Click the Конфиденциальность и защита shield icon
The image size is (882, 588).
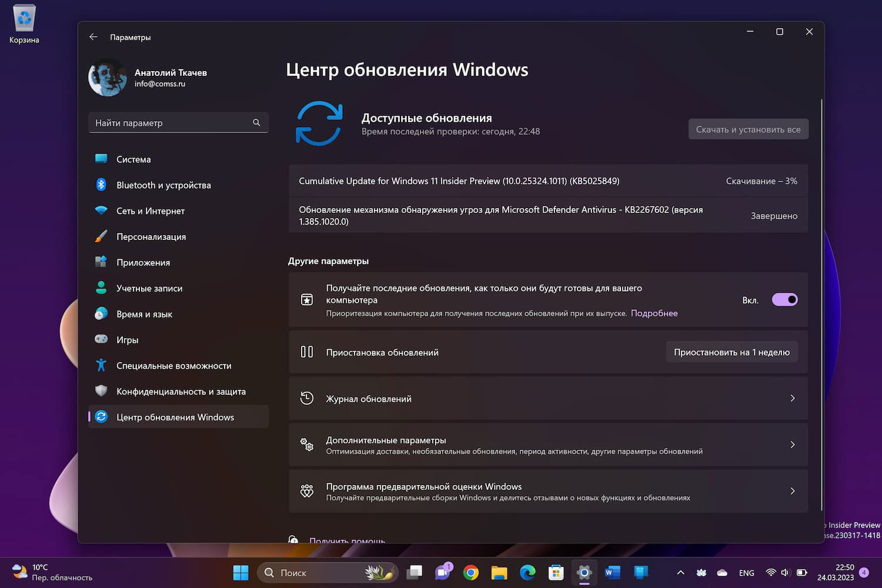point(101,391)
